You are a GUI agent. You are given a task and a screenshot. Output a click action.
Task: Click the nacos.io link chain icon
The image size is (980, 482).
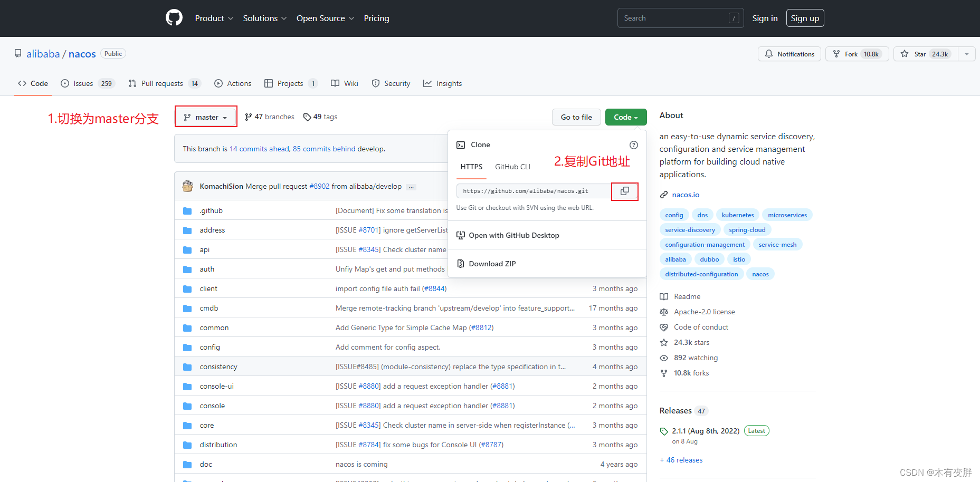point(664,195)
